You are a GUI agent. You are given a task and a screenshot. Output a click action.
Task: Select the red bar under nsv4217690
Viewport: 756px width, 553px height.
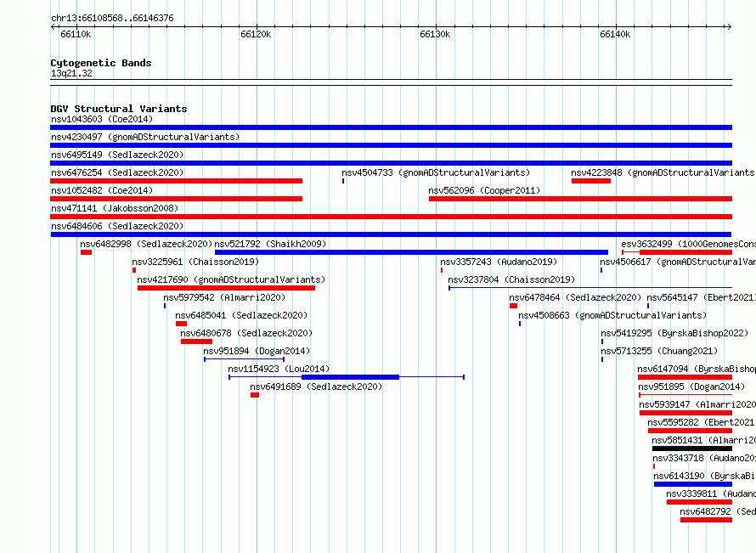[226, 288]
